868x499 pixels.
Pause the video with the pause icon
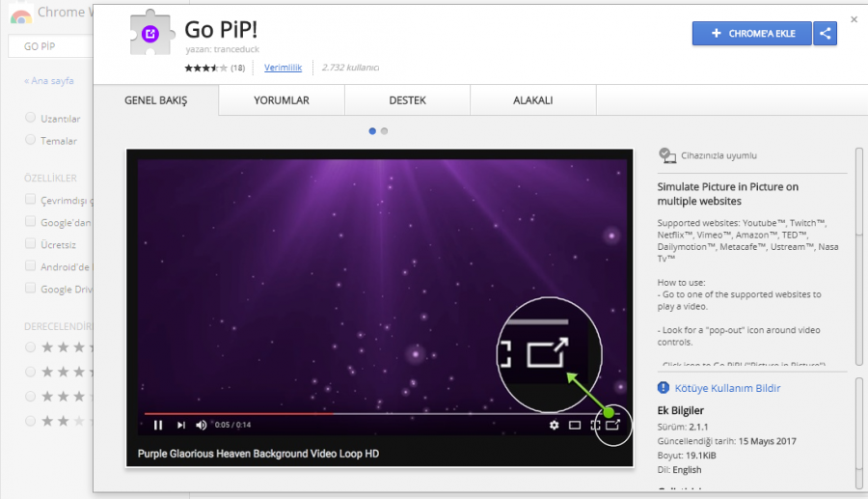[158, 425]
